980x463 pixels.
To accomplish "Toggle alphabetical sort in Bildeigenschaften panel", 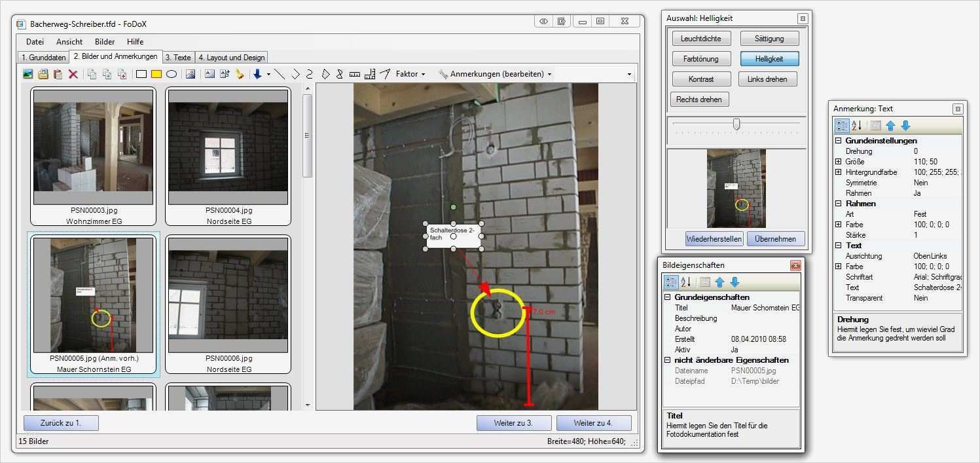I will point(686,282).
